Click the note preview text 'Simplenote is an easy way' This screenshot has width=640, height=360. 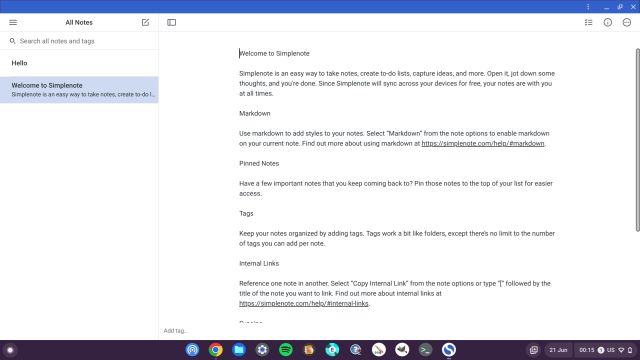tap(83, 94)
